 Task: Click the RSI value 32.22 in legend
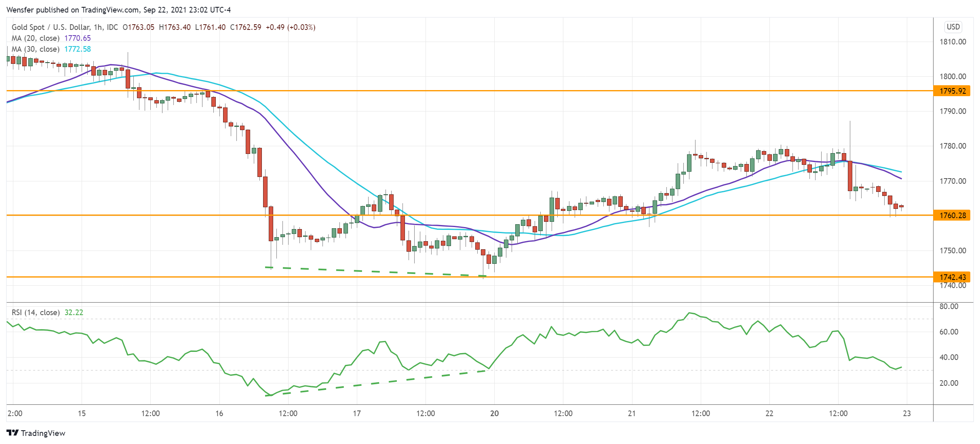74,312
